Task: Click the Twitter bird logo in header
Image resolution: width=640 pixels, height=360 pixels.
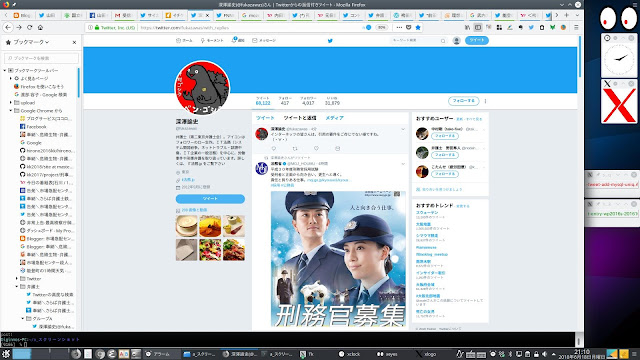Action: 330,40
